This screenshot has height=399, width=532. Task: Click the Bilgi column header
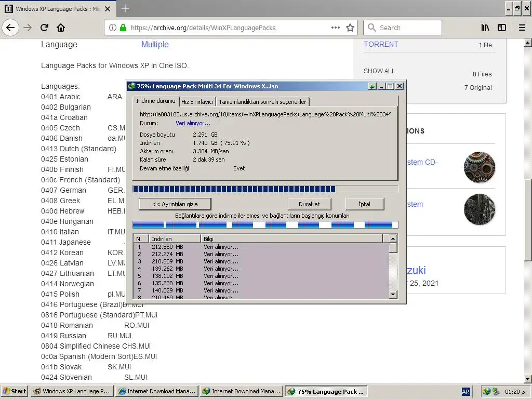point(292,239)
